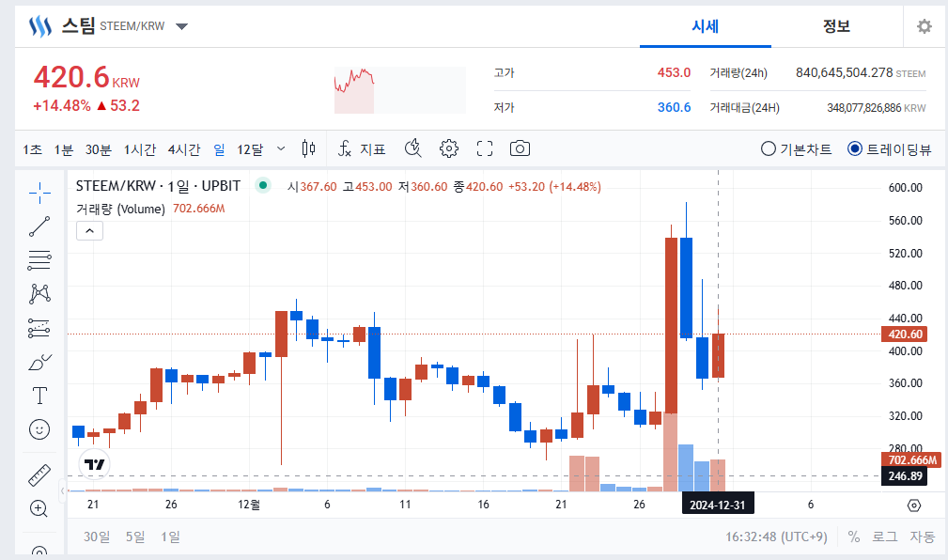The image size is (948, 560).
Task: Click 840,645,504.278 STEEM volume value
Action: (861, 72)
